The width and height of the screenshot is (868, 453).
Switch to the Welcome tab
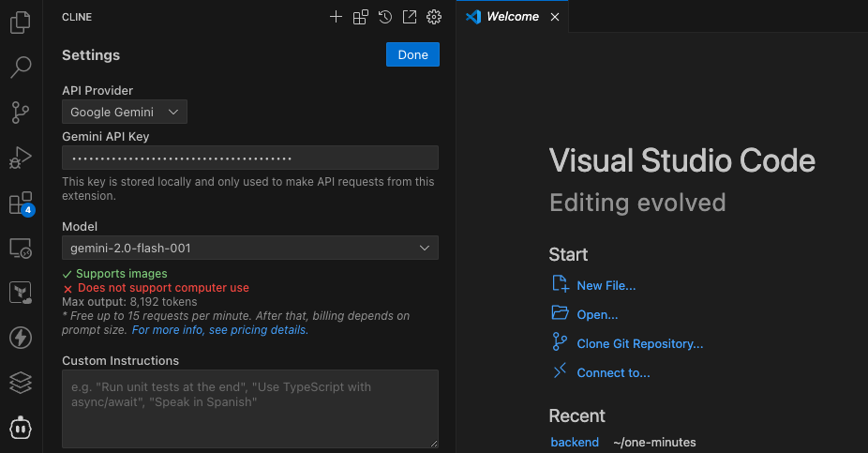click(x=513, y=17)
